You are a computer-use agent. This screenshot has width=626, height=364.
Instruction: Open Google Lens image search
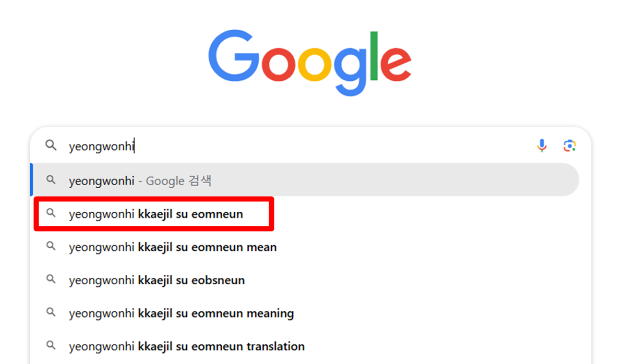tap(569, 146)
